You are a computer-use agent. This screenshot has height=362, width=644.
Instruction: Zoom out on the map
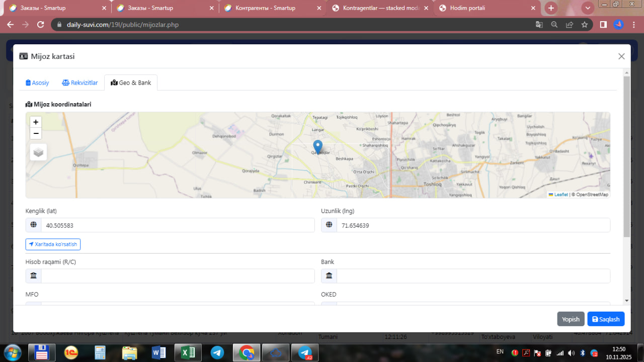(x=36, y=133)
